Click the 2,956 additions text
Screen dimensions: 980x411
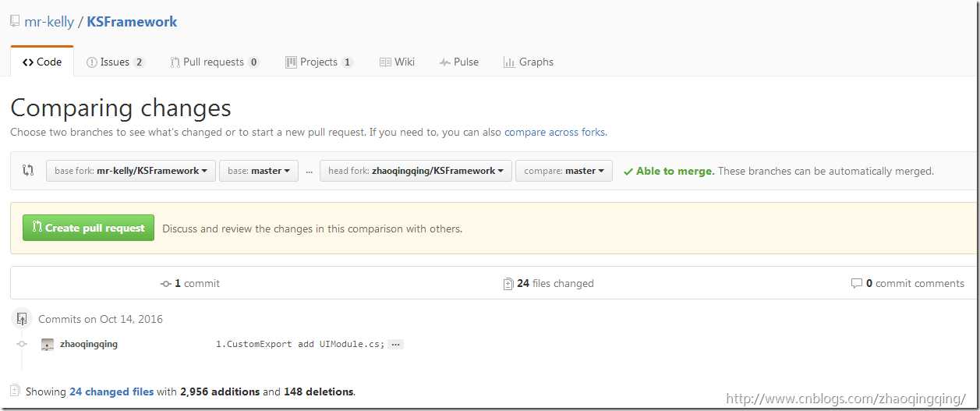220,392
